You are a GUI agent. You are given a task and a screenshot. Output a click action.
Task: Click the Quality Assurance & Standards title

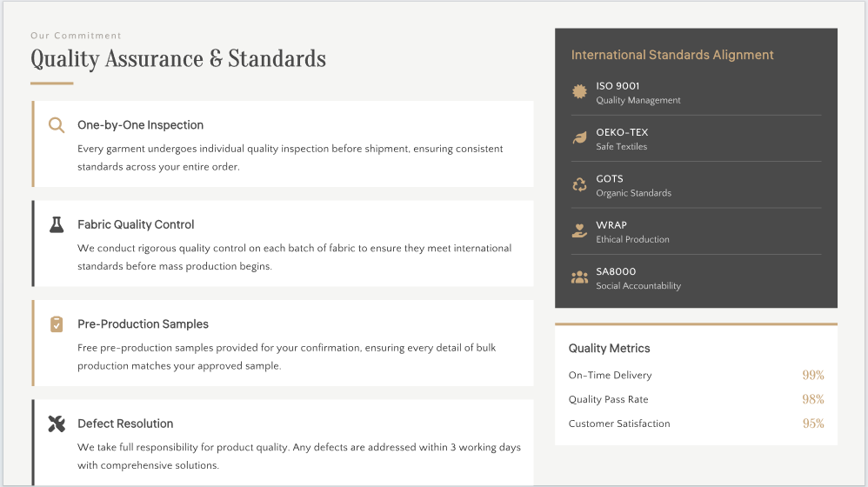[178, 59]
